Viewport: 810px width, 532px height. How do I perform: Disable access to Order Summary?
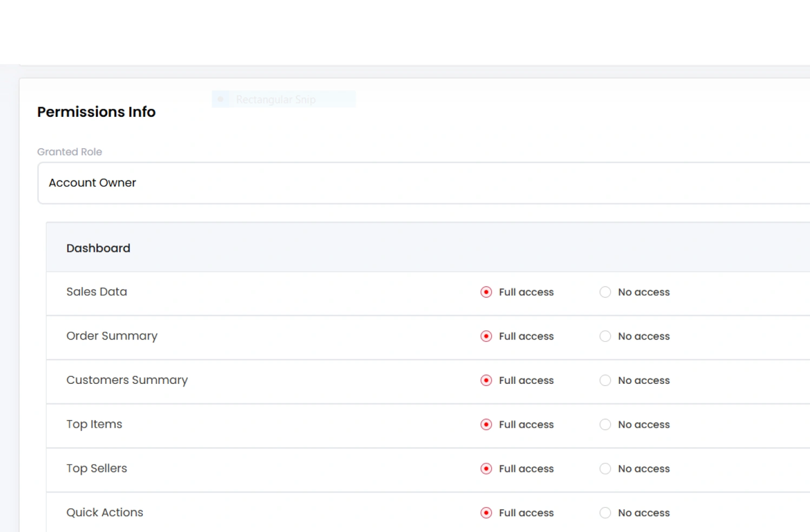605,336
